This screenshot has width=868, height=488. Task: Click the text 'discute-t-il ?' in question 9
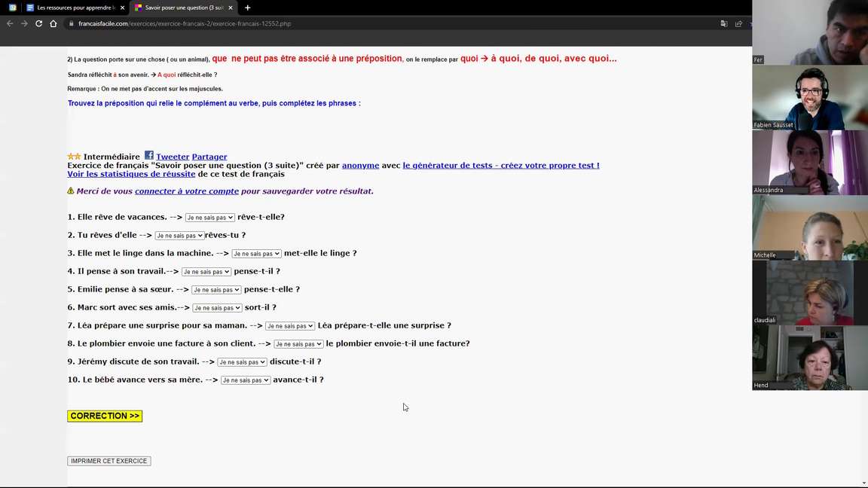295,361
